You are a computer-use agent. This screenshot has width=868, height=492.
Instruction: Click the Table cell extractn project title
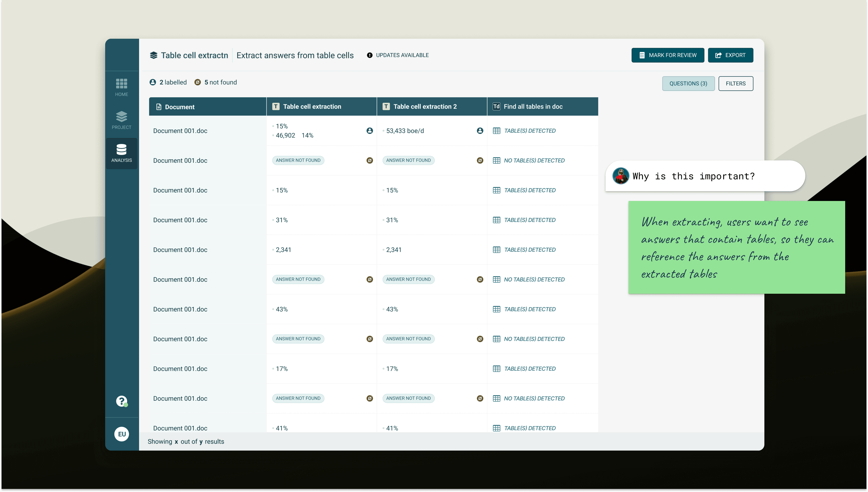pyautogui.click(x=194, y=55)
